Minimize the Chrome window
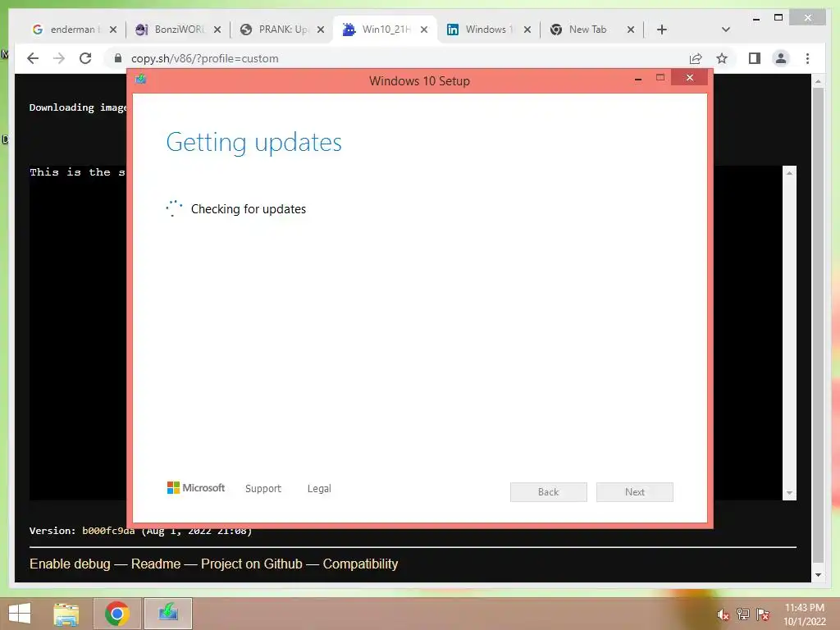 (x=756, y=19)
